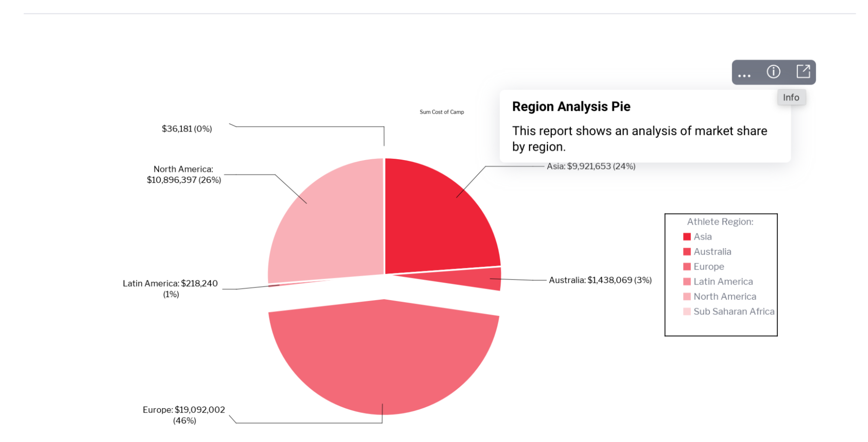Click the Australia $1,438,069 data label
This screenshot has width=868, height=442.
tap(600, 280)
